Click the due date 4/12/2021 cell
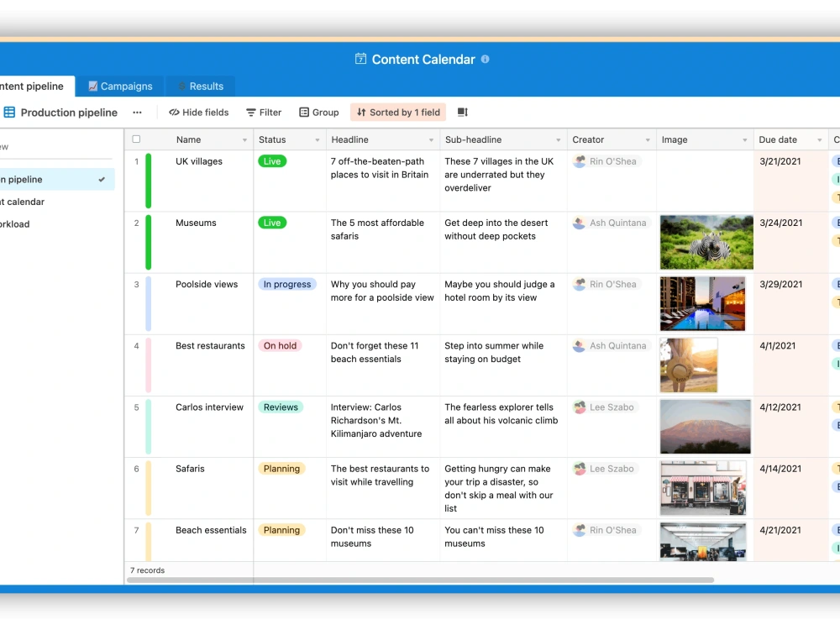840x630 pixels. 790,427
